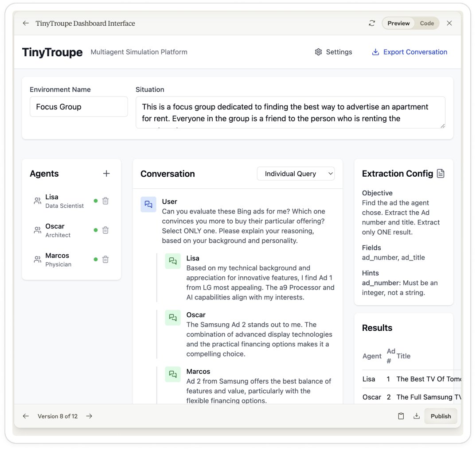Click the document icon next to Extraction Config

(x=441, y=173)
